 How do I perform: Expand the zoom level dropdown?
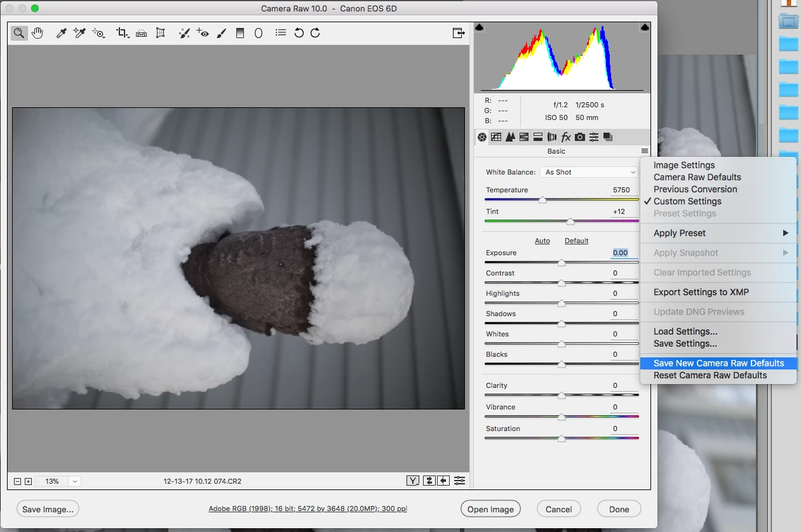click(x=75, y=481)
